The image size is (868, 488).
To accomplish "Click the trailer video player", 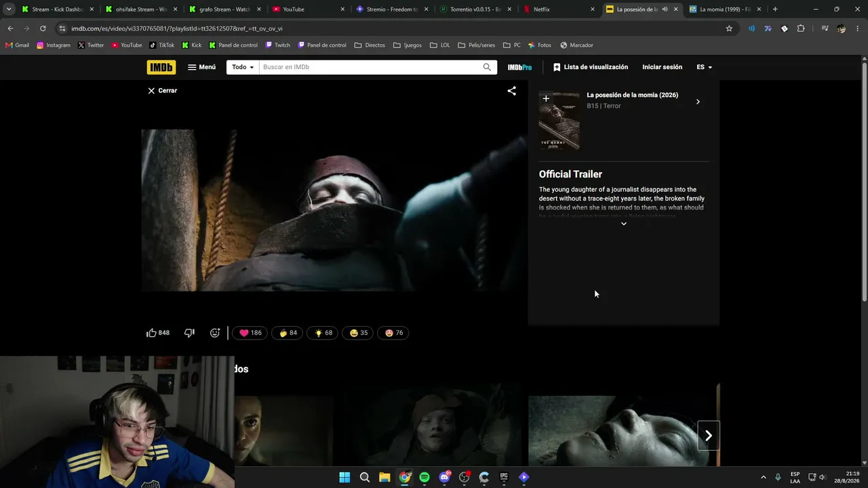I will (x=334, y=210).
